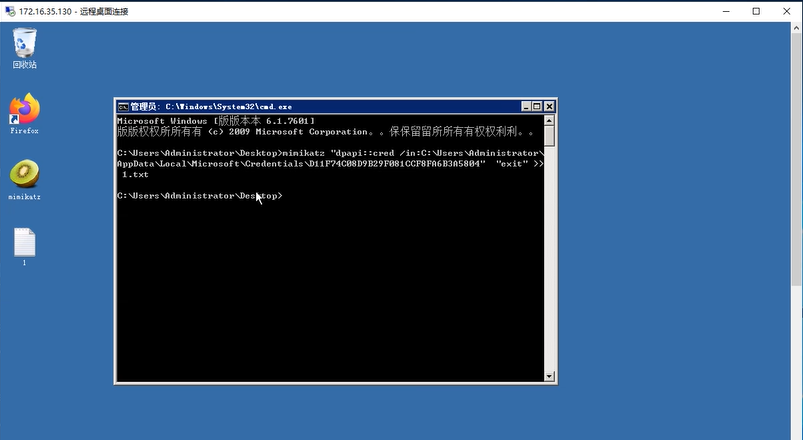
Task: Select the mimikatz kiwi desktop icon
Action: coord(24,179)
